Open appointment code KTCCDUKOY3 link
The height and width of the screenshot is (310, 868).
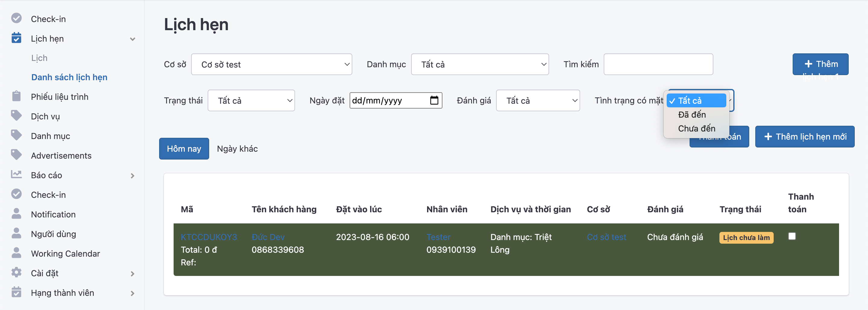tap(209, 237)
